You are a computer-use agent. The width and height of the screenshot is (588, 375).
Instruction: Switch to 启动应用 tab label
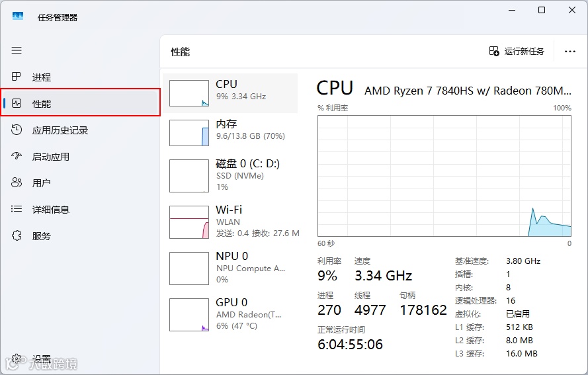[x=51, y=157]
